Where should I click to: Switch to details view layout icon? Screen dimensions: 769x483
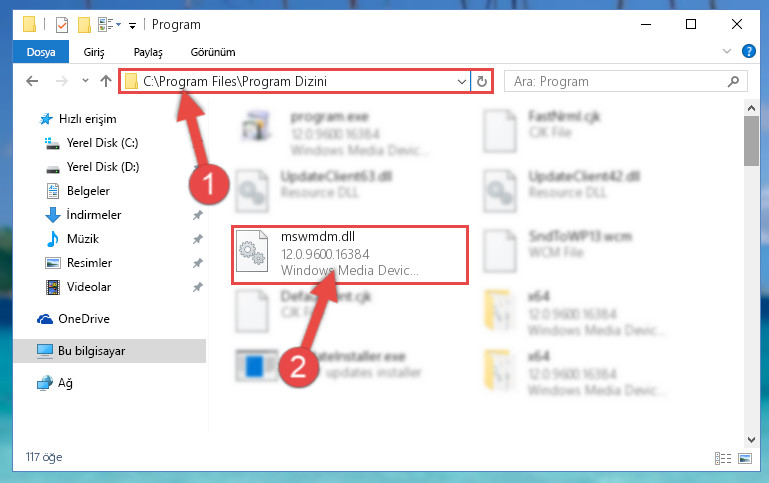[723, 458]
